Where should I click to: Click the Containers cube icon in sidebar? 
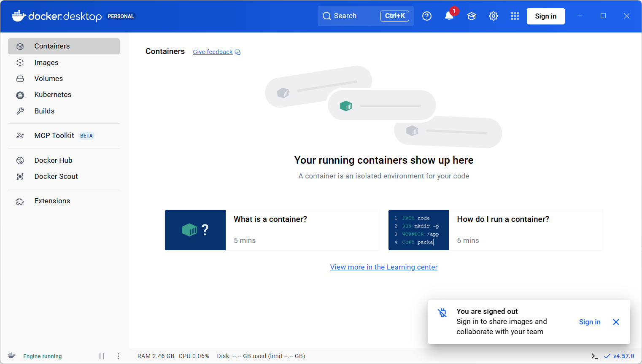(20, 46)
